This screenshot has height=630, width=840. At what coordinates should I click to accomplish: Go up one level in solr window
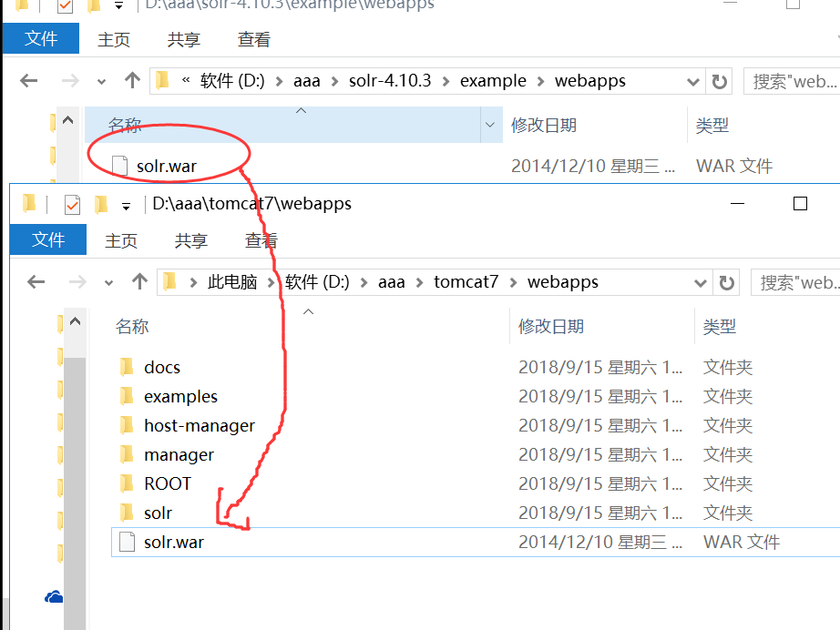click(x=132, y=80)
